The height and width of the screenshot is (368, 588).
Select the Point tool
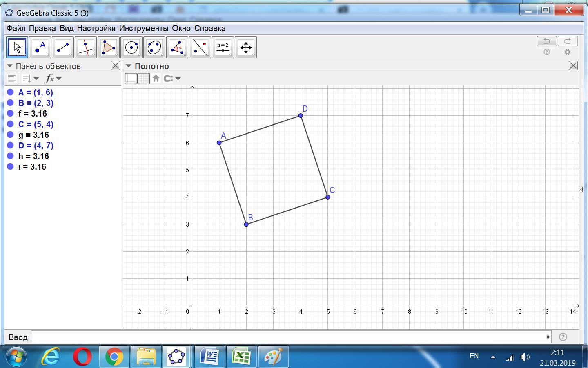(x=40, y=47)
